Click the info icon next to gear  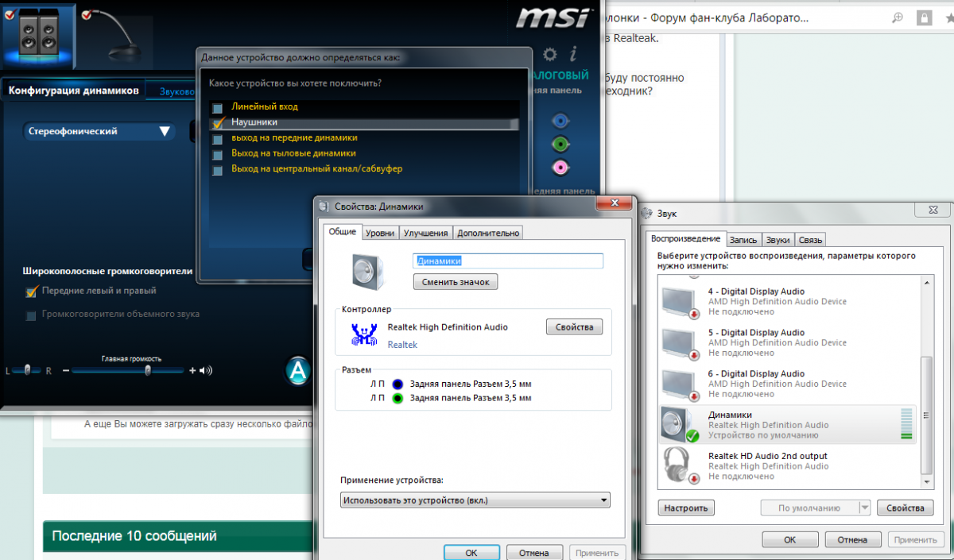573,54
